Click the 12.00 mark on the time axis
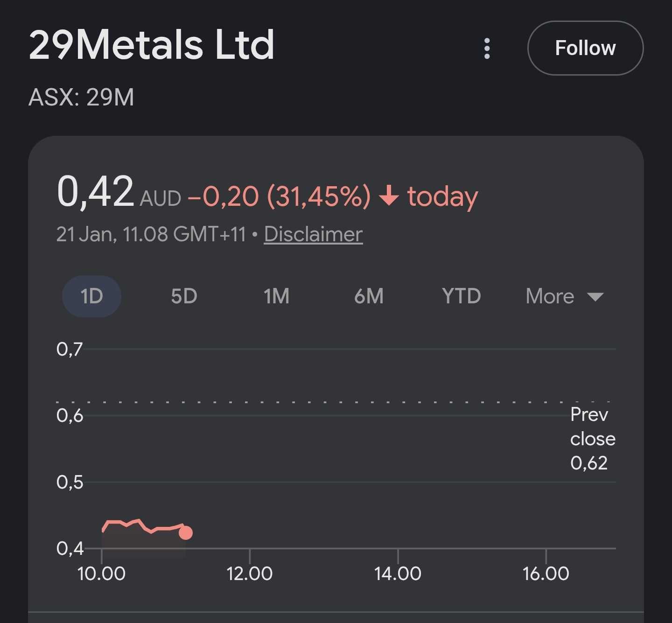The width and height of the screenshot is (672, 623). 250,574
